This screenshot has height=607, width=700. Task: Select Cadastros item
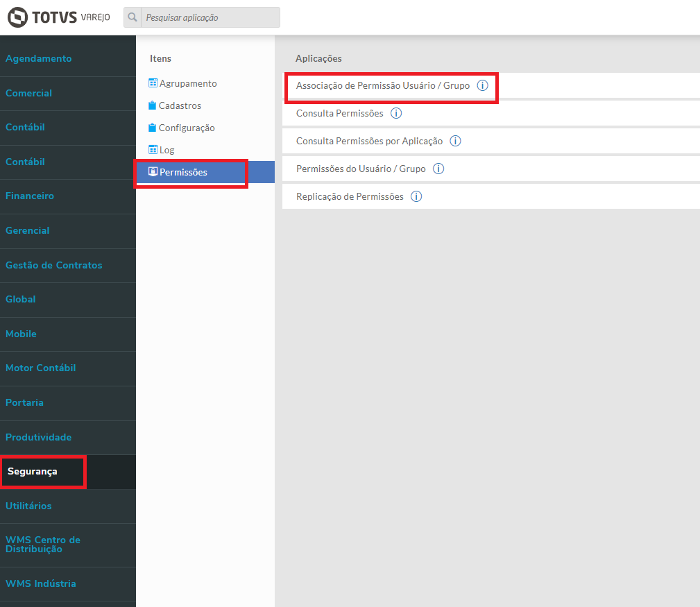pyautogui.click(x=205, y=105)
